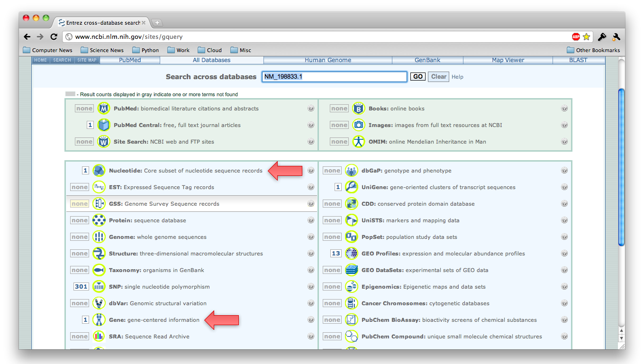
Task: Open the BLAST tab
Action: point(578,60)
